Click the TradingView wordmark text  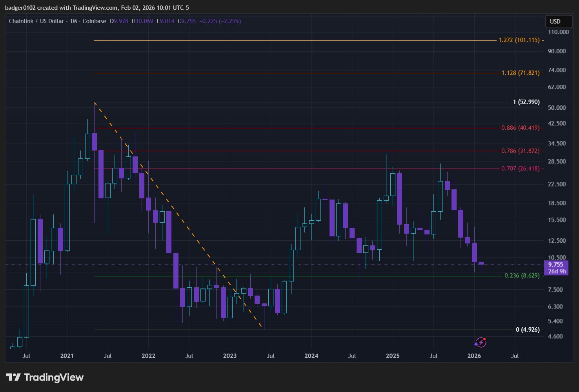(54, 377)
